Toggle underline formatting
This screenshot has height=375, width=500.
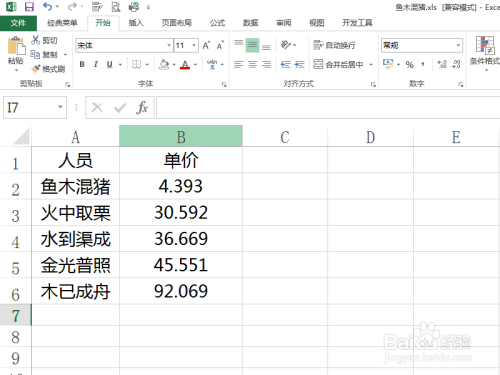click(x=109, y=64)
